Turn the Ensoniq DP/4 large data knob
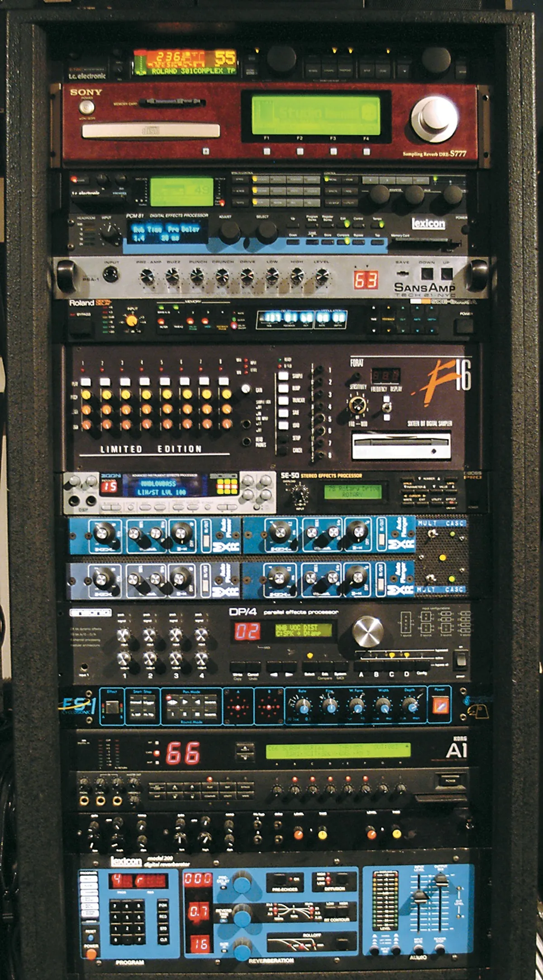This screenshot has height=980, width=543. coord(367,631)
